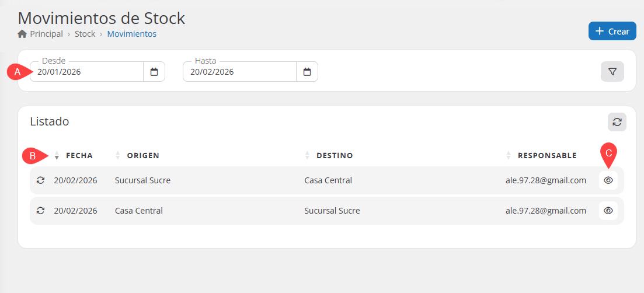This screenshot has width=644, height=293.
Task: Navigate to Stock breadcrumb link
Action: coord(85,34)
